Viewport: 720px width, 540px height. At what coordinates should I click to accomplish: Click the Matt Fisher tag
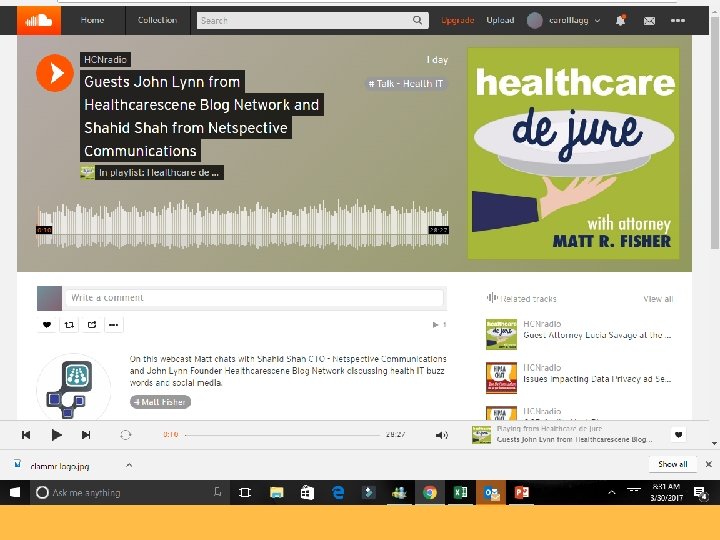pos(160,402)
